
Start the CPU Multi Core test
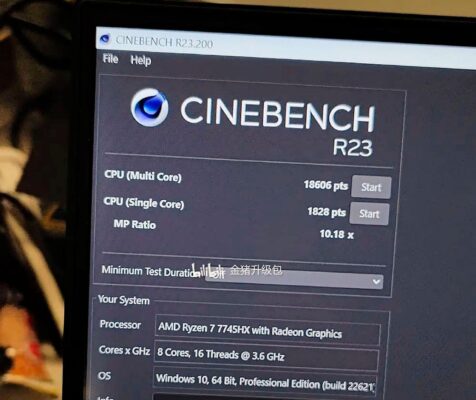pyautogui.click(x=371, y=187)
